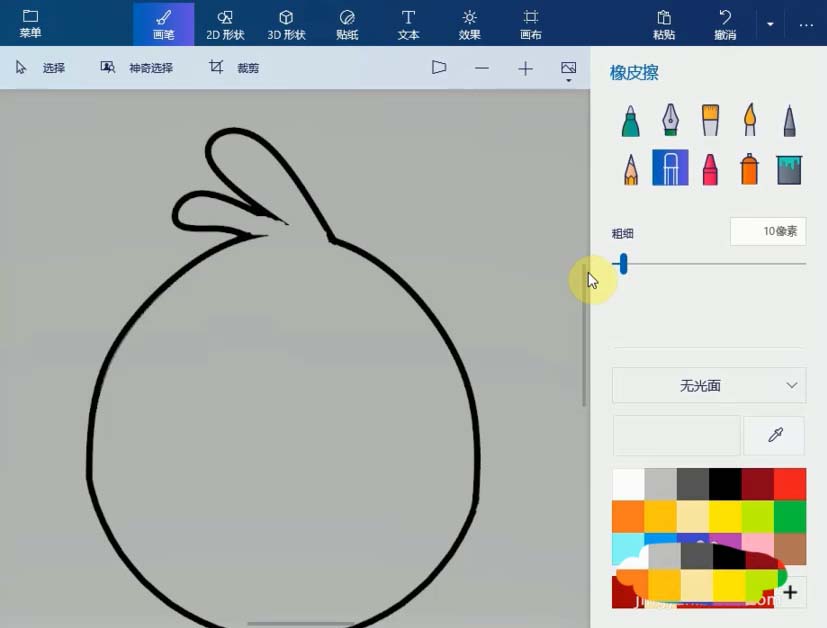Click the 3D view flag icon
The height and width of the screenshot is (628, 827).
pyautogui.click(x=439, y=67)
